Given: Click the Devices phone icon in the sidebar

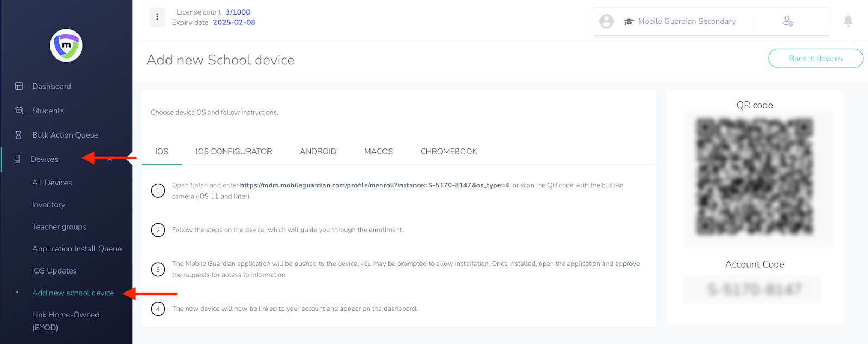Looking at the screenshot, I should (17, 159).
